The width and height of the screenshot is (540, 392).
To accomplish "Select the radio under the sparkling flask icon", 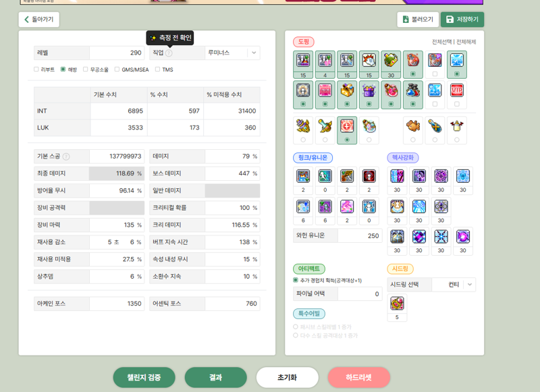I will (369, 140).
